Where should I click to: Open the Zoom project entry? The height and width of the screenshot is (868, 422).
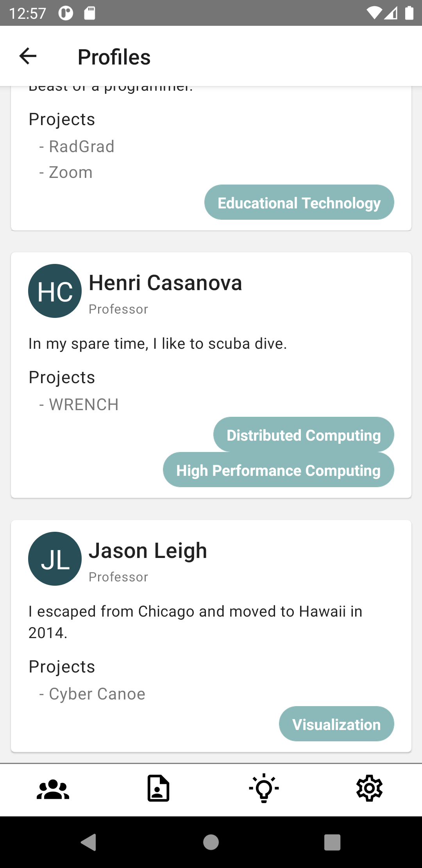[70, 172]
